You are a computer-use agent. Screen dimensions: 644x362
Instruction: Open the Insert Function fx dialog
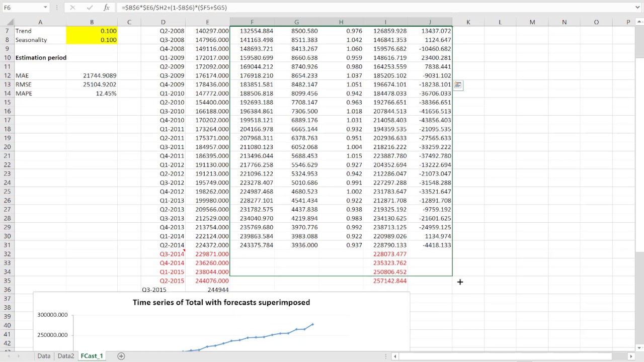107,8
